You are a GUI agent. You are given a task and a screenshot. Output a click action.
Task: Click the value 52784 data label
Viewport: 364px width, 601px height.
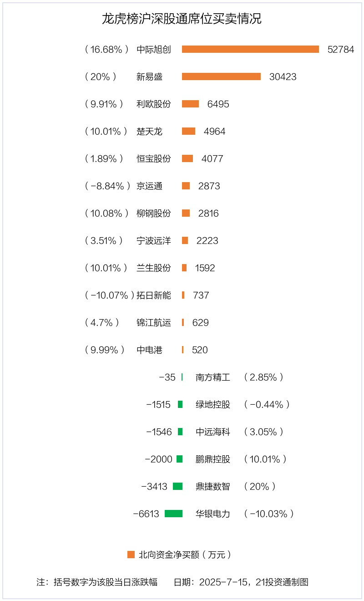click(341, 50)
